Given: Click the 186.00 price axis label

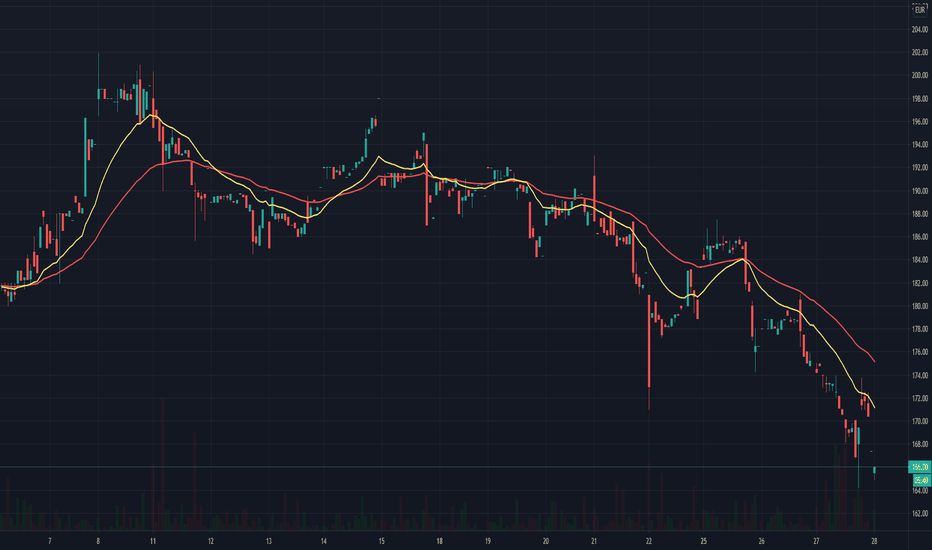Looking at the screenshot, I should click(920, 237).
